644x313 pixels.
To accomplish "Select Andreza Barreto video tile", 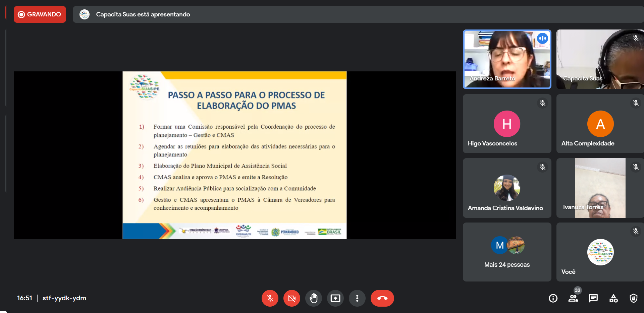I will (x=507, y=59).
